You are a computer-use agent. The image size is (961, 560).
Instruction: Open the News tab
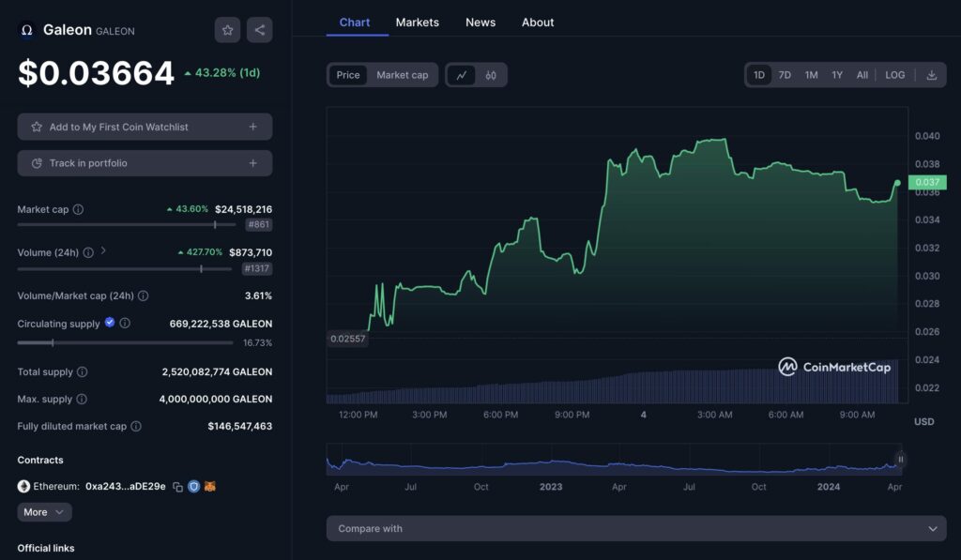click(480, 23)
